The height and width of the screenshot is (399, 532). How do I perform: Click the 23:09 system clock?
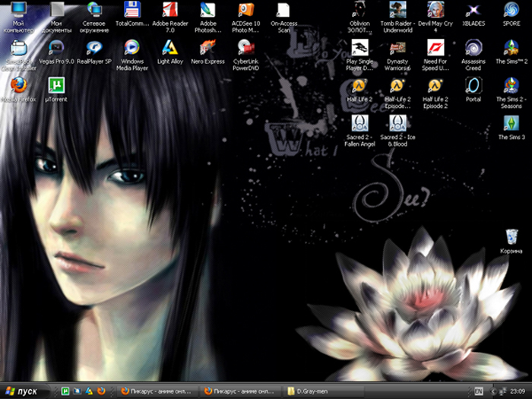518,391
